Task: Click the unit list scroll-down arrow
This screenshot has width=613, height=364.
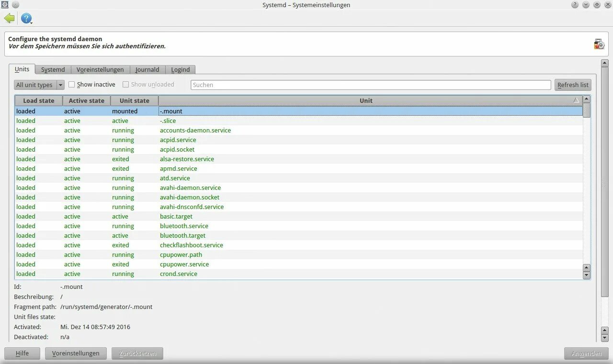Action: tap(586, 275)
